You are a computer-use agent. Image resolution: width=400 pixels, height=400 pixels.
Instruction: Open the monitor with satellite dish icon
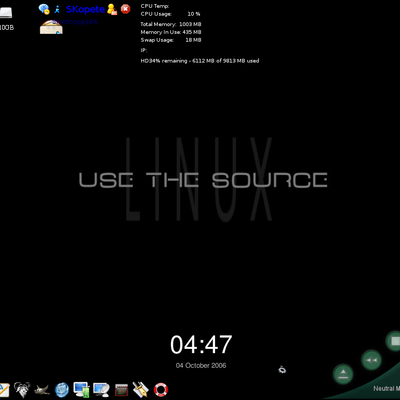[101, 389]
